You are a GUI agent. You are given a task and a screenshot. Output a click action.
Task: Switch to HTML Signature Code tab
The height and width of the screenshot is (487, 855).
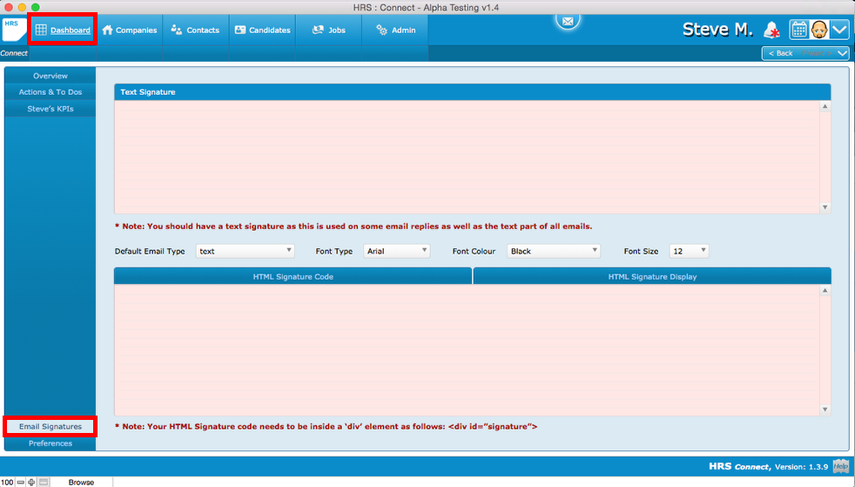point(293,276)
